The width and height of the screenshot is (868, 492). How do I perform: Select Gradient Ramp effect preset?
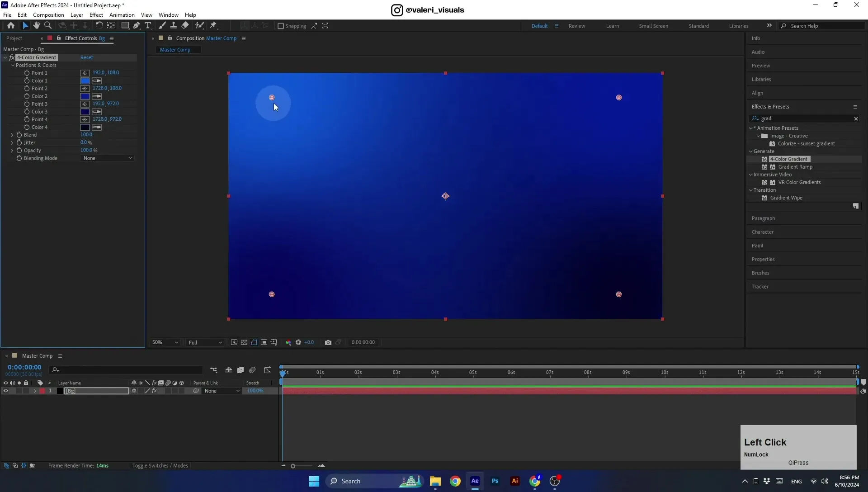(x=795, y=167)
